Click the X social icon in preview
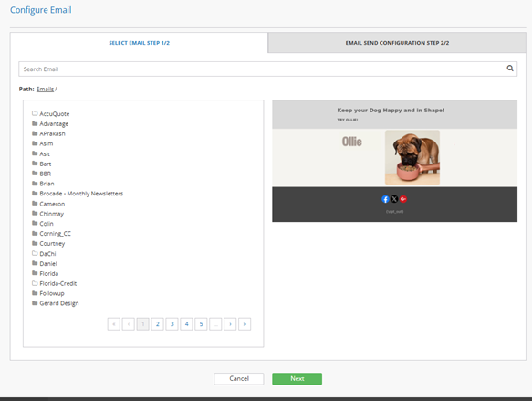The image size is (532, 401). (x=394, y=199)
